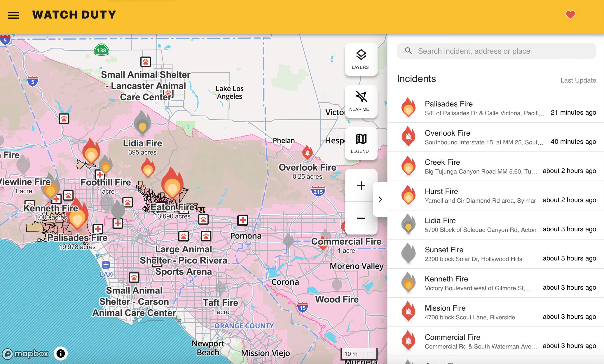The image size is (604, 364).
Task: Zoom out on the map
Action: point(361,218)
